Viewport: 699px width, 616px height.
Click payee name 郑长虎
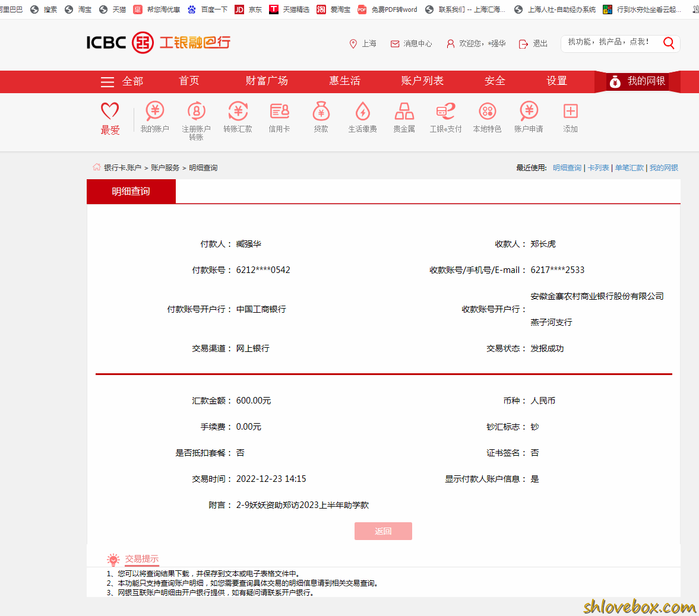pos(543,244)
